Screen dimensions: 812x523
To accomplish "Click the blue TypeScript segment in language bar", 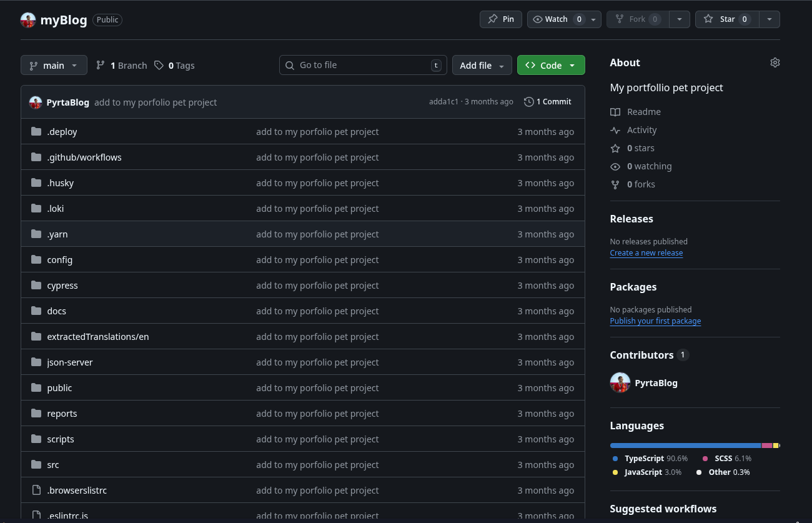I will pyautogui.click(x=685, y=446).
